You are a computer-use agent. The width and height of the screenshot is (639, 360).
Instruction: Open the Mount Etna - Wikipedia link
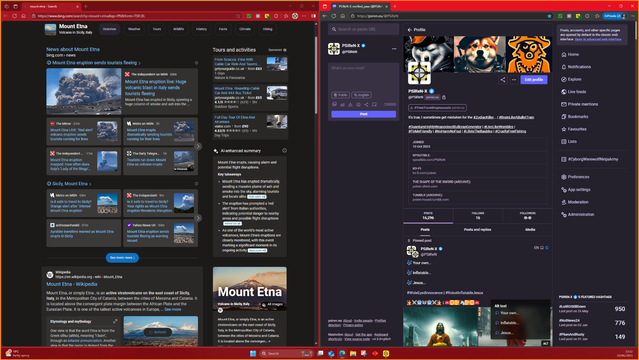click(72, 284)
